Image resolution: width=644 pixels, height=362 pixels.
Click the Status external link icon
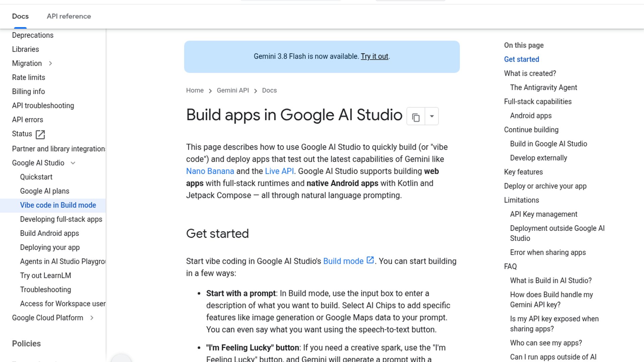point(40,134)
